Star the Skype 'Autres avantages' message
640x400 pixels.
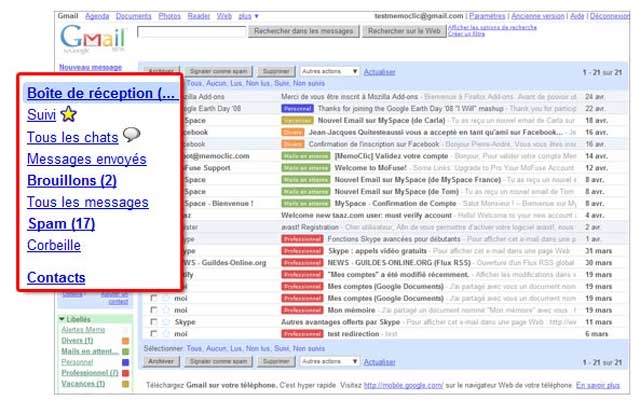coord(167,323)
